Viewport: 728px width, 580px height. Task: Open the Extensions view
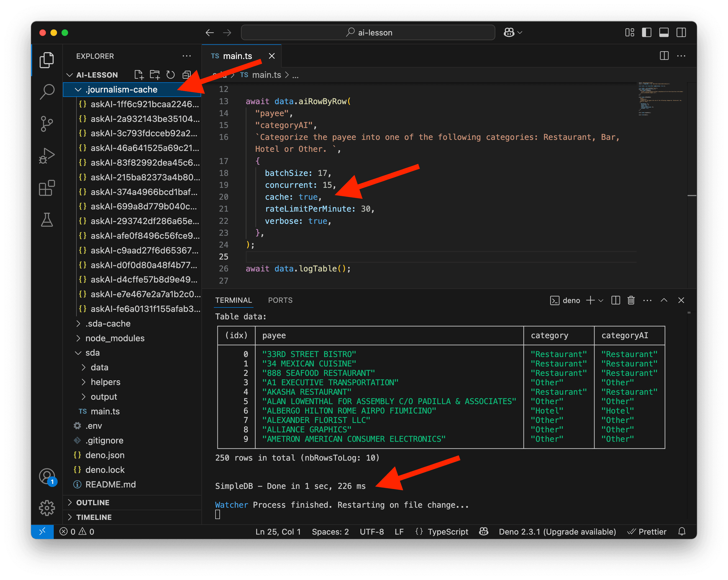47,188
